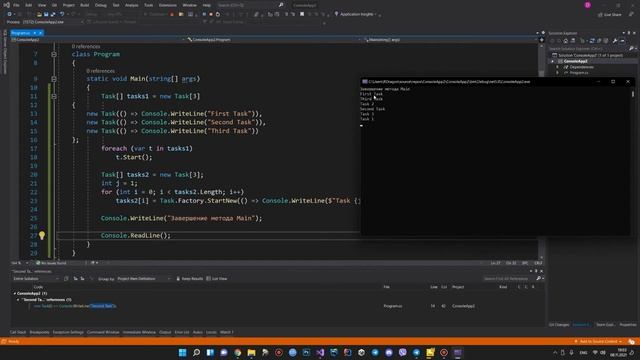Switch to the Call Stack tab

tap(18, 332)
